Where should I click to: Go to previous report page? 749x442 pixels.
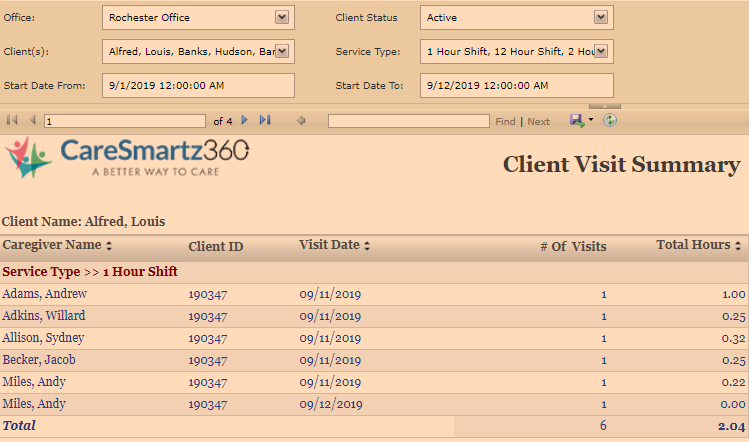(x=32, y=120)
